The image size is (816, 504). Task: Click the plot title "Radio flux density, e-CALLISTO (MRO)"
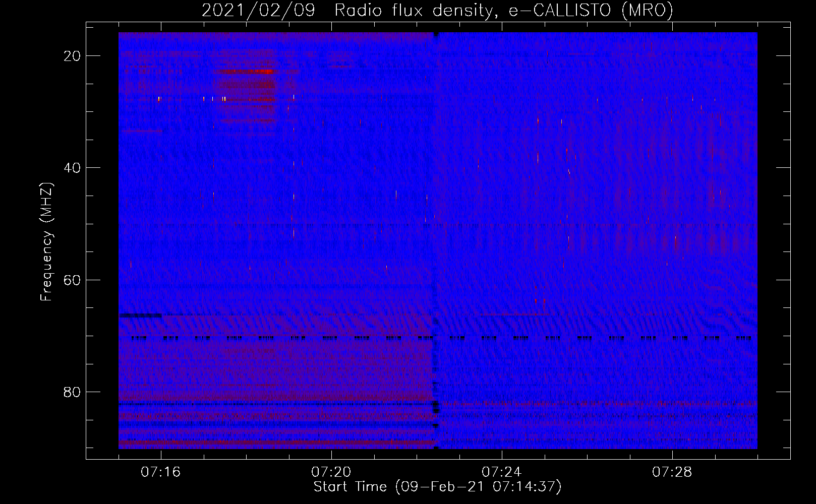504,10
